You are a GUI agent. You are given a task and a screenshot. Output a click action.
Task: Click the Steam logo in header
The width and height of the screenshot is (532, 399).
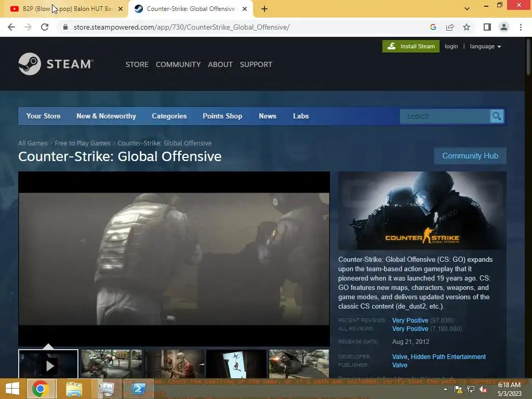[56, 64]
